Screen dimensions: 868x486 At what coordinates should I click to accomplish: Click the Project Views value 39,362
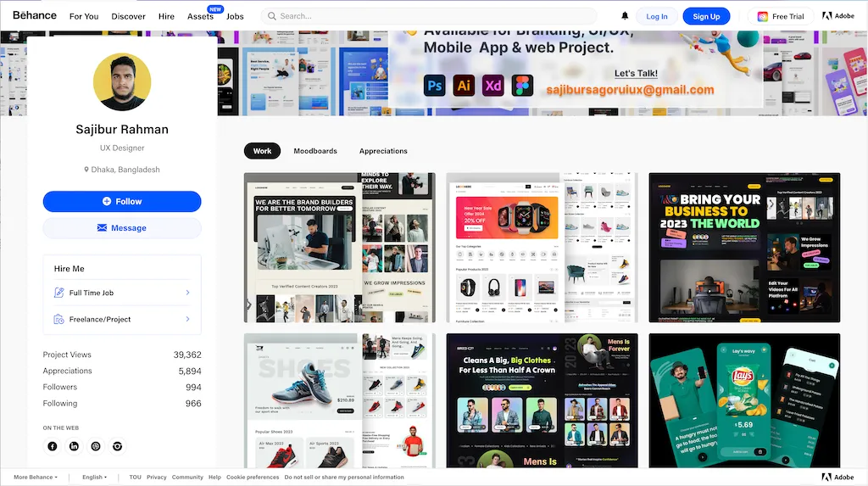click(187, 355)
